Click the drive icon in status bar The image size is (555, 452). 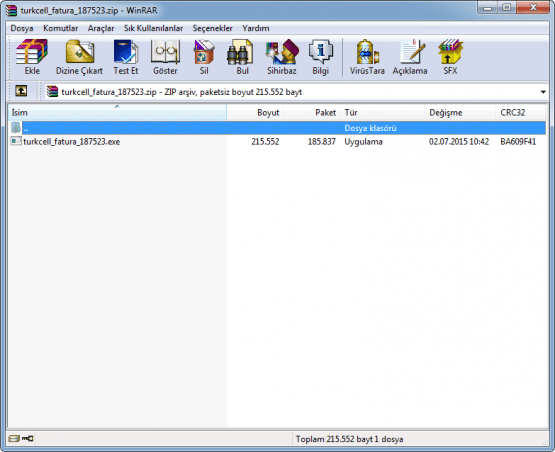pyautogui.click(x=14, y=439)
